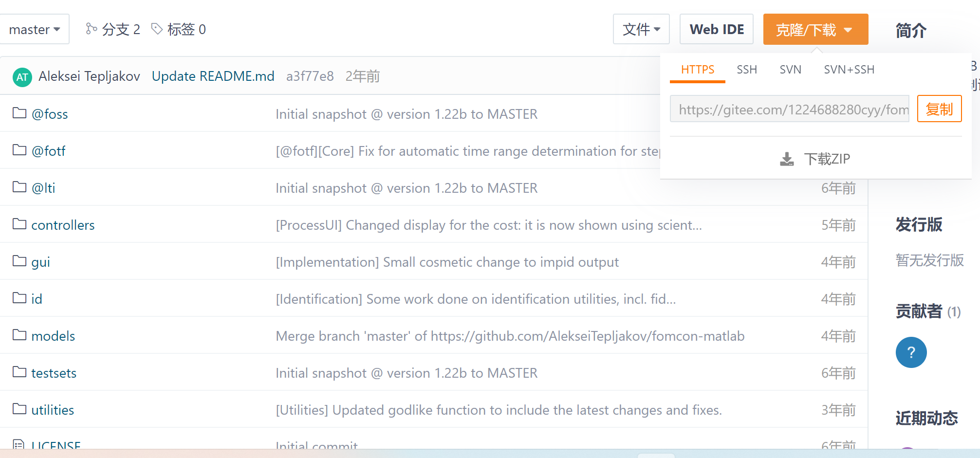Open the ProcessUI commit message for controllers
Viewport: 980px width, 458px height.
point(489,225)
